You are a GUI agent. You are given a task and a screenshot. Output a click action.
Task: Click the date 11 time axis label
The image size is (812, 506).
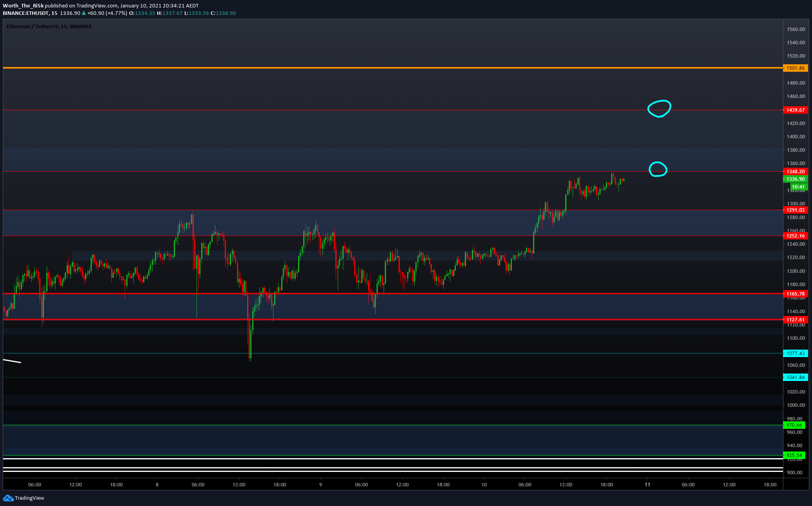point(647,484)
